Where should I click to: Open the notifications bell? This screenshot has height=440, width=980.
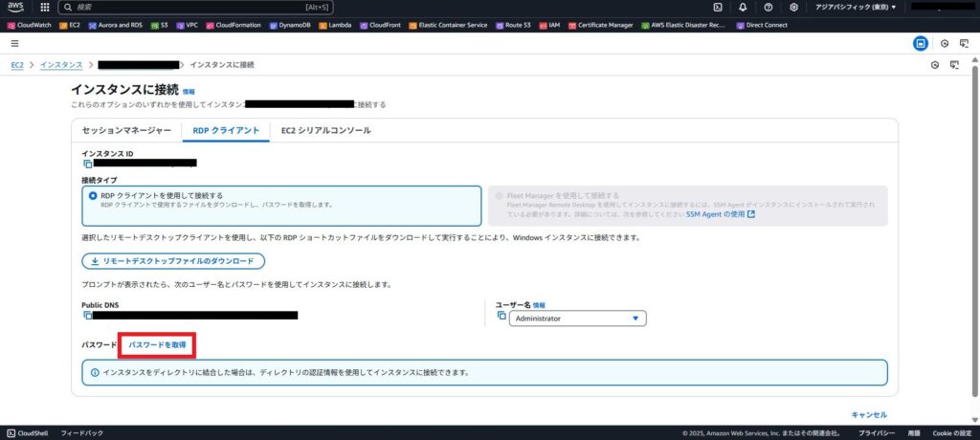click(743, 7)
